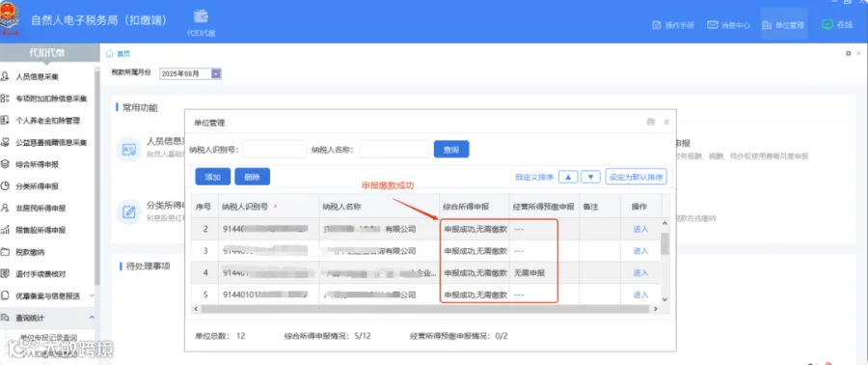
Task: Open 单位申报记录查询 submenu item
Action: coord(49,337)
